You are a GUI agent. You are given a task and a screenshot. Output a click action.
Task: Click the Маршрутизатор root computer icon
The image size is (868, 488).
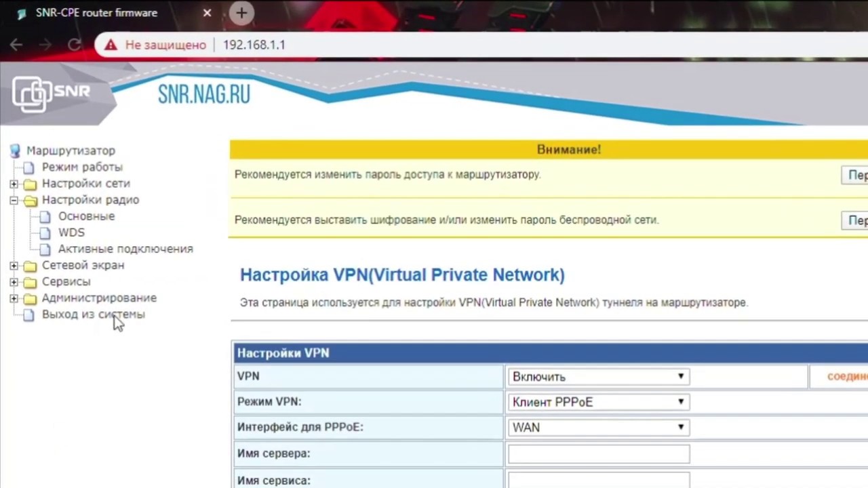pos(15,150)
